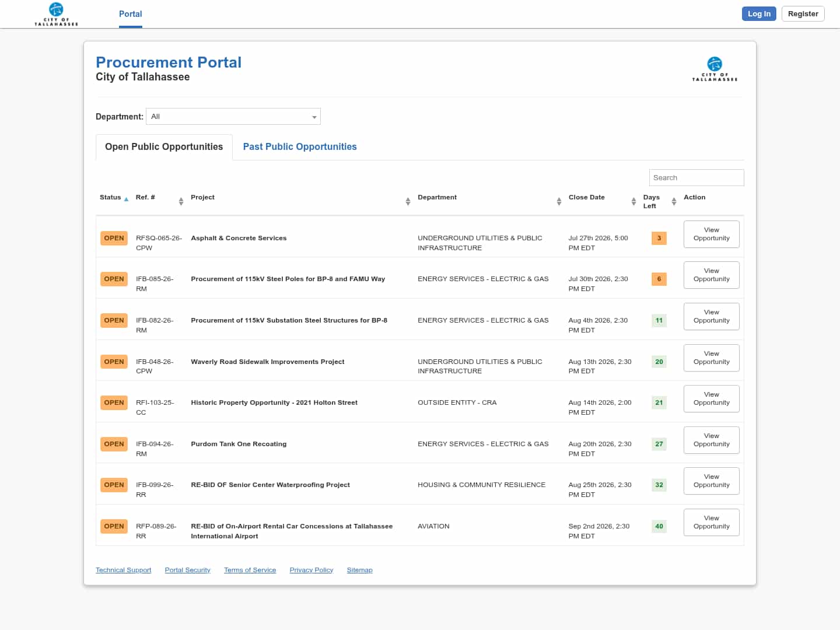Screen dimensions: 840x630
Task: Sort table by Status column arrow
Action: [x=126, y=199]
